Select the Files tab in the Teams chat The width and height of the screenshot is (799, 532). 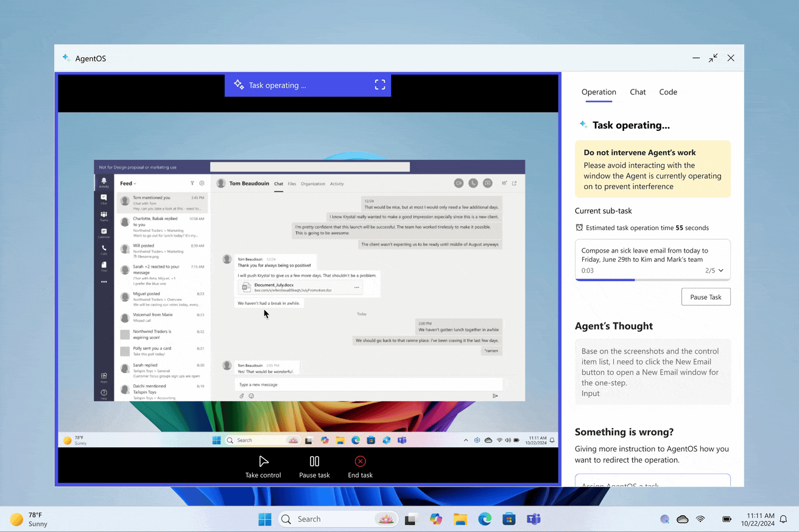click(292, 184)
